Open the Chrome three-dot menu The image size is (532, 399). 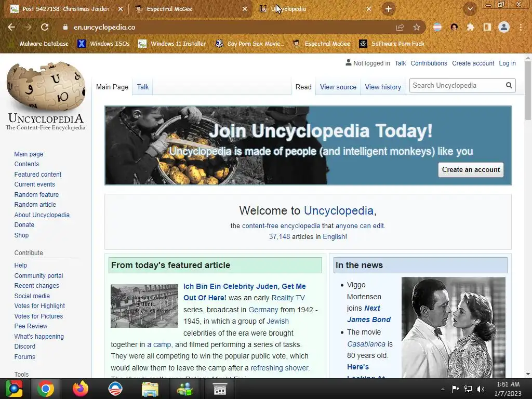(521, 27)
